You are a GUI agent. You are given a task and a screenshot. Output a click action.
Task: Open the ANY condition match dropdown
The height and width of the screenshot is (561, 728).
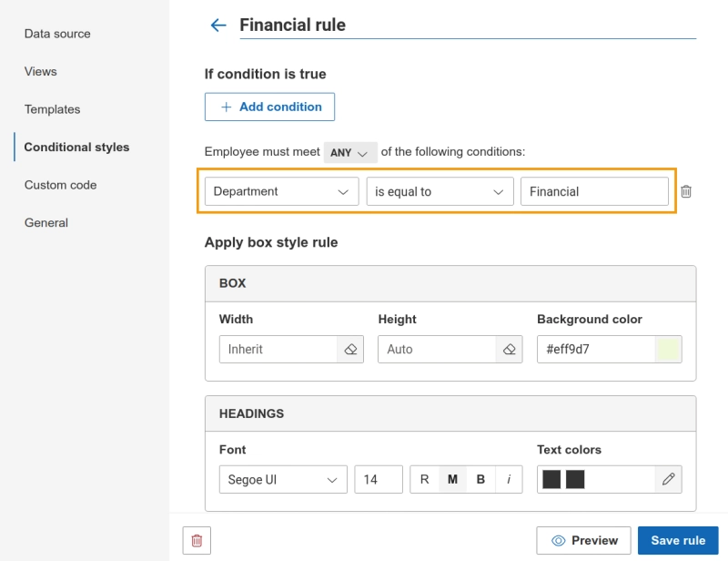[x=350, y=152]
